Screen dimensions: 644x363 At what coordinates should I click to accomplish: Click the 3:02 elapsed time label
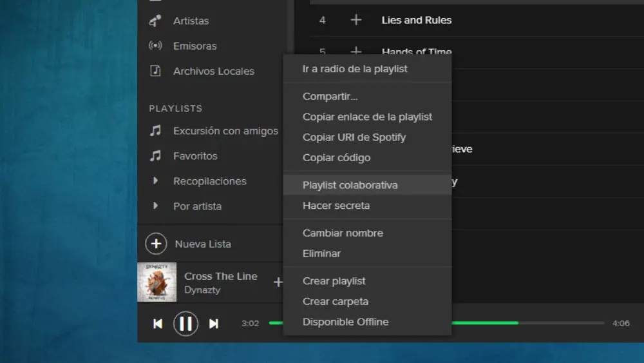click(250, 323)
